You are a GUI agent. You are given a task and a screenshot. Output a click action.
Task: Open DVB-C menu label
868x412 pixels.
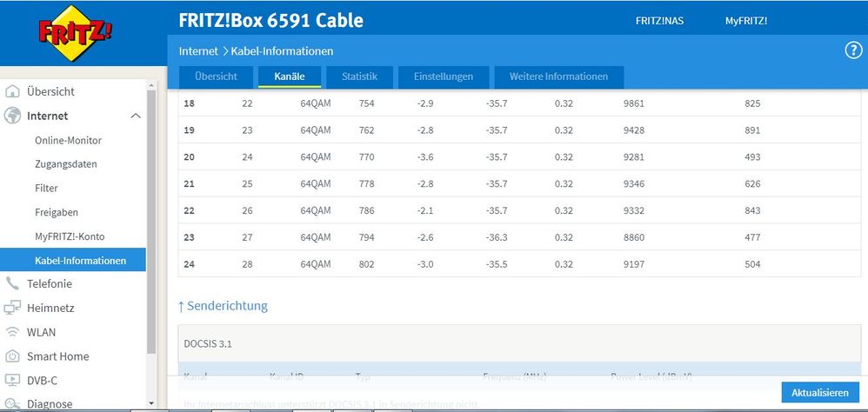point(42,381)
